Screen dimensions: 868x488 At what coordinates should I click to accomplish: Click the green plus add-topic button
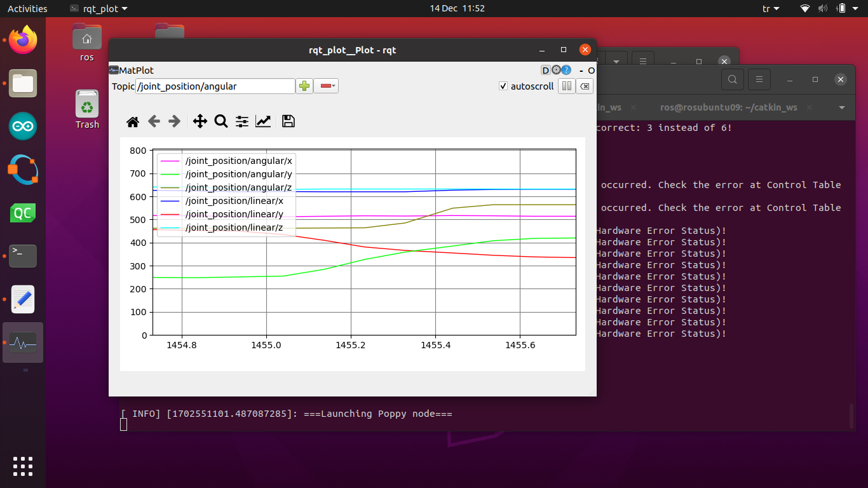[304, 86]
